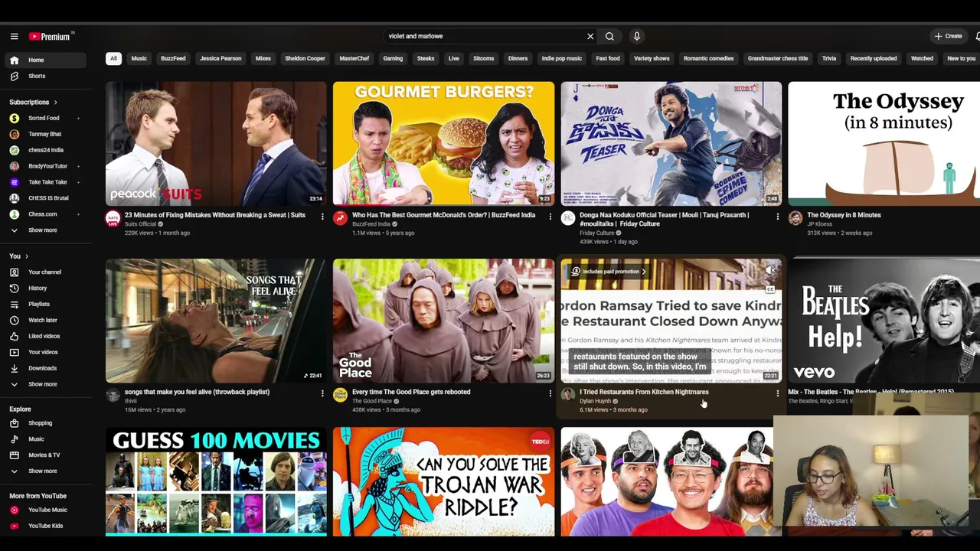Open Downloads in the sidebar
The image size is (980, 551).
click(46, 368)
